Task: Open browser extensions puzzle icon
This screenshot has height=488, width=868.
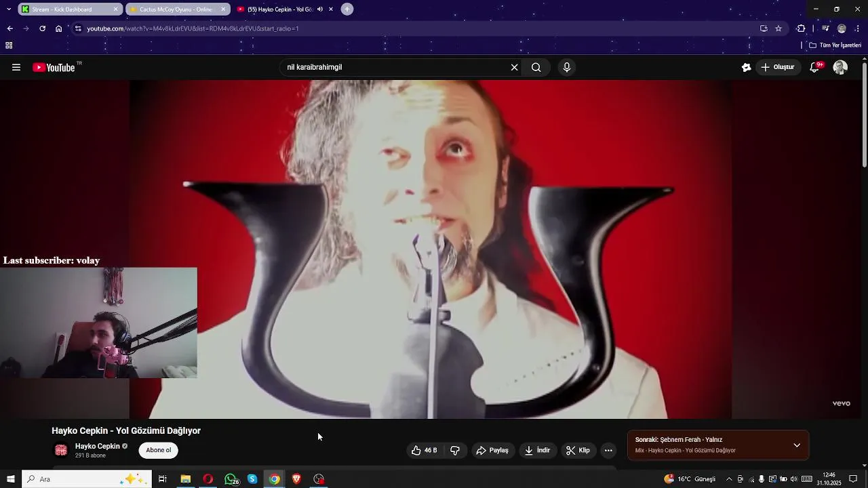Action: pos(801,28)
